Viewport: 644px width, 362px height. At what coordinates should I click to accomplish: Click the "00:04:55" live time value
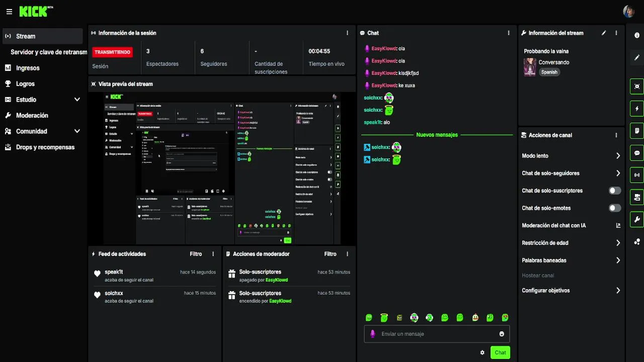[x=319, y=51]
